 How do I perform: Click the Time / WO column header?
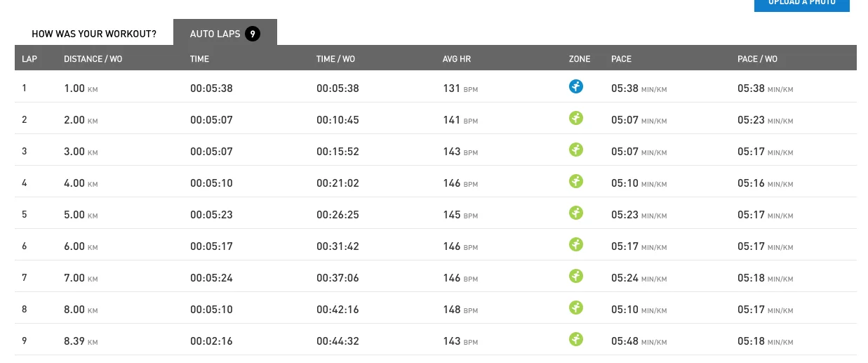coord(335,59)
